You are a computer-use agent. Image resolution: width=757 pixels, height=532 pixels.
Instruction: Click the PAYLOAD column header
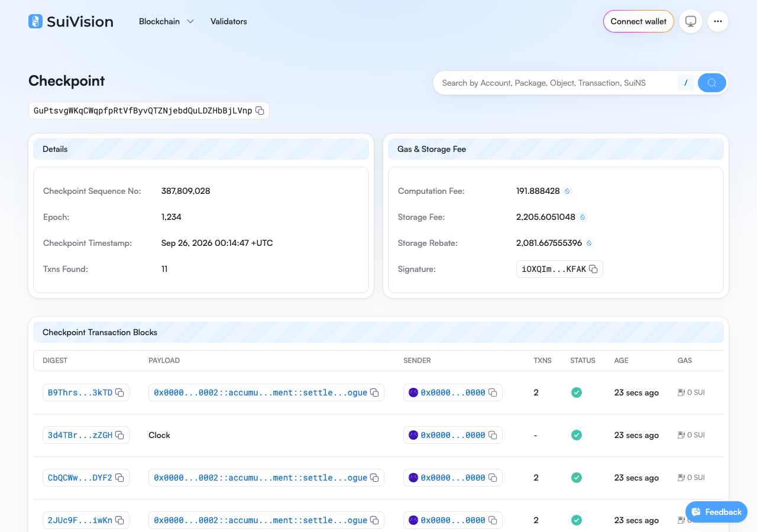tap(164, 361)
